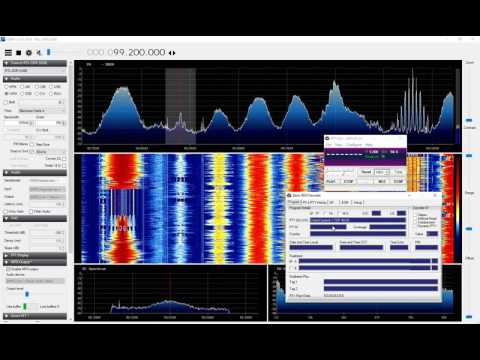This screenshot has width=480, height=360.
Task: Open File menu in the small controller window
Action: coord(328,145)
